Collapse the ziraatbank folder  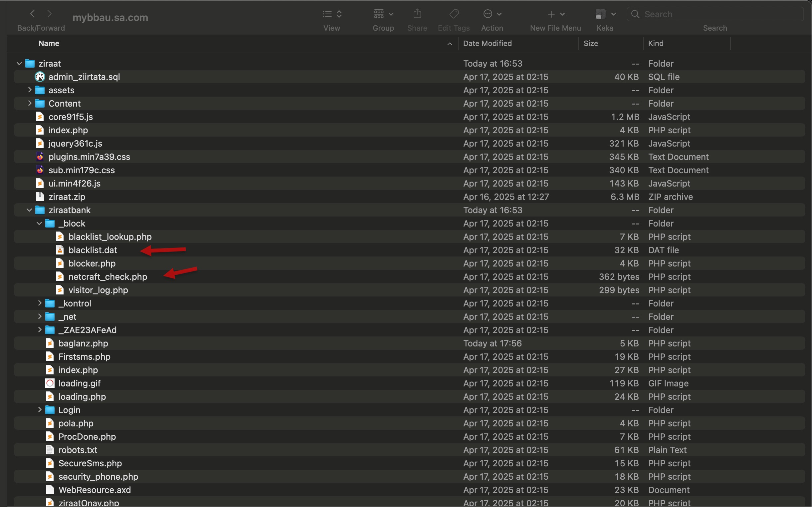point(29,210)
